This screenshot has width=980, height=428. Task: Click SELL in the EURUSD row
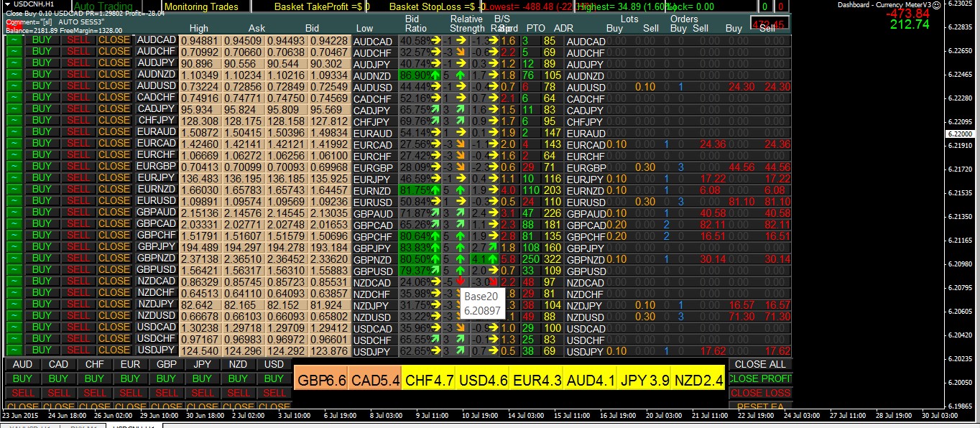point(78,202)
